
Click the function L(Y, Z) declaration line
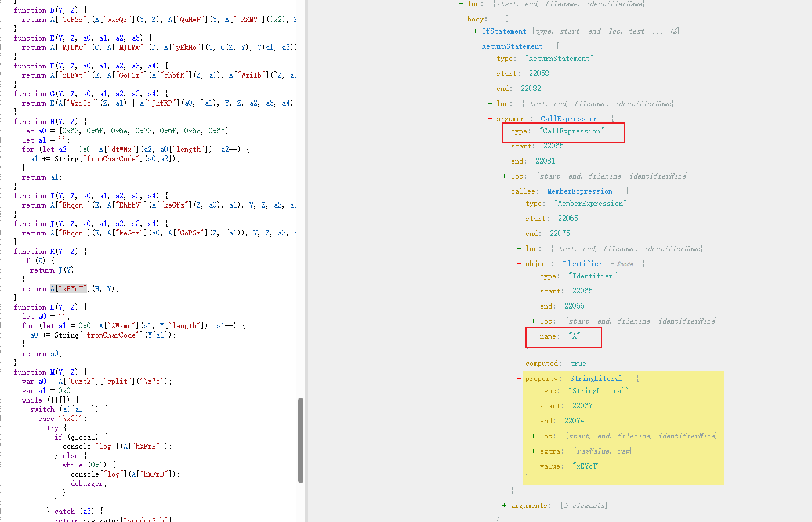tap(50, 307)
